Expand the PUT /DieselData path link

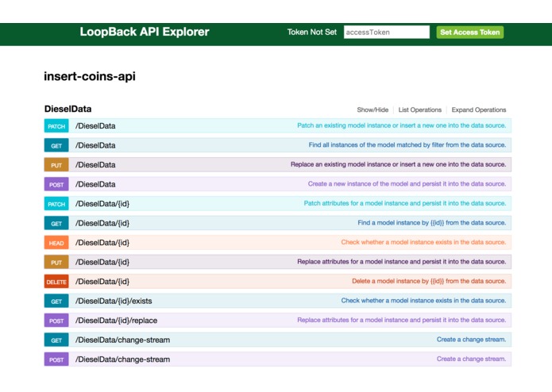(95, 164)
